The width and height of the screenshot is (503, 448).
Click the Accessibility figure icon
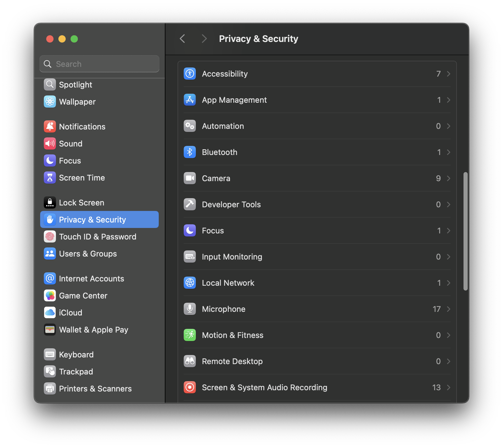[190, 74]
